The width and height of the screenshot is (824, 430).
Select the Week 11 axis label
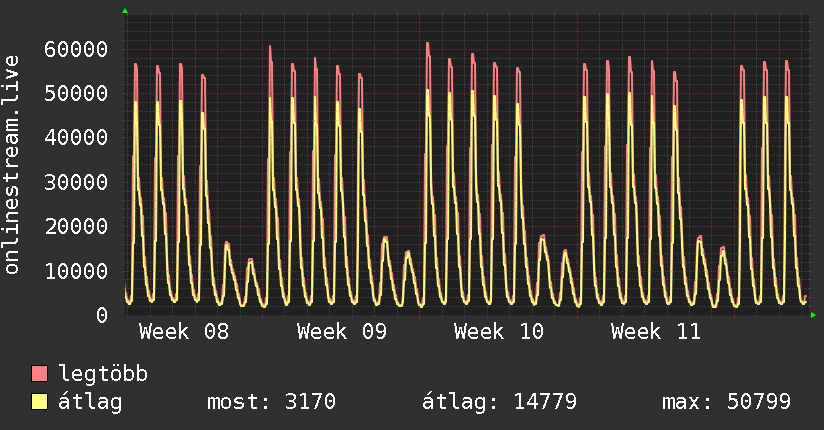[656, 332]
